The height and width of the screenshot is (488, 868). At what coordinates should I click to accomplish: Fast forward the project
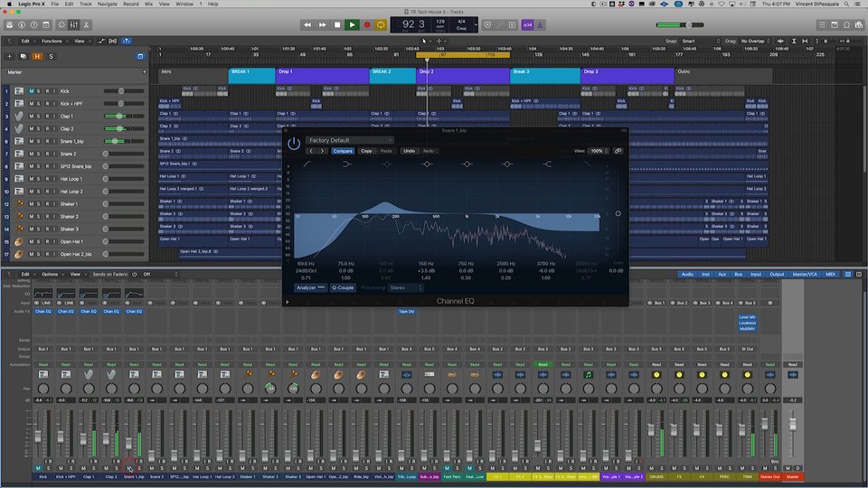click(322, 25)
